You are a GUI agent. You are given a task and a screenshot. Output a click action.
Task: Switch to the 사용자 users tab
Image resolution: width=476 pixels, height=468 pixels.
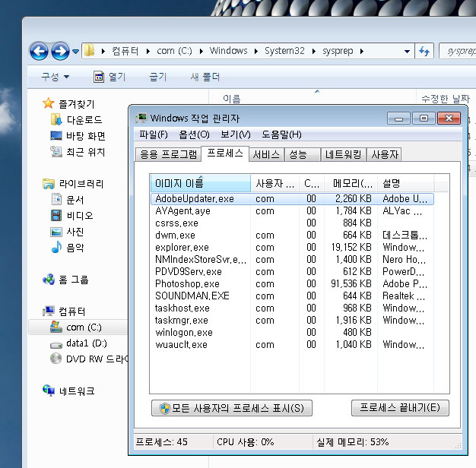(x=385, y=155)
